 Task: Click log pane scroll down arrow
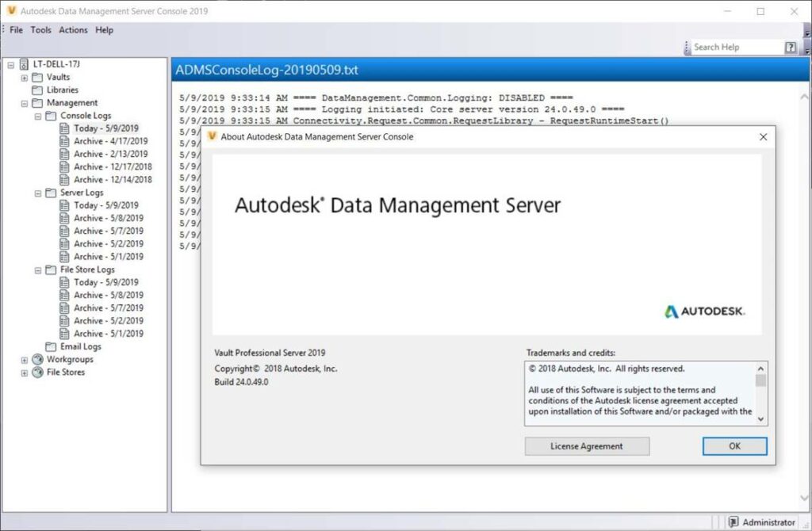click(804, 498)
